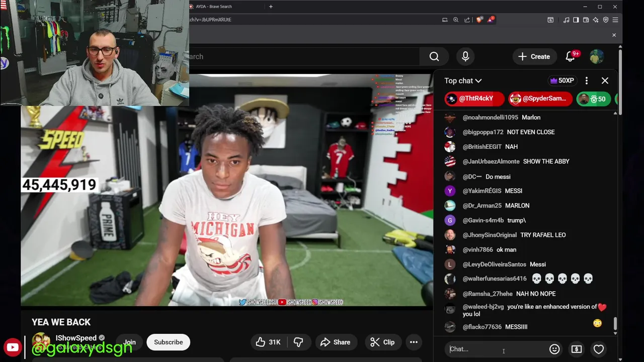The height and width of the screenshot is (362, 644).
Task: Select the @ThtR4ckY pinned super chat chip
Action: tap(474, 99)
